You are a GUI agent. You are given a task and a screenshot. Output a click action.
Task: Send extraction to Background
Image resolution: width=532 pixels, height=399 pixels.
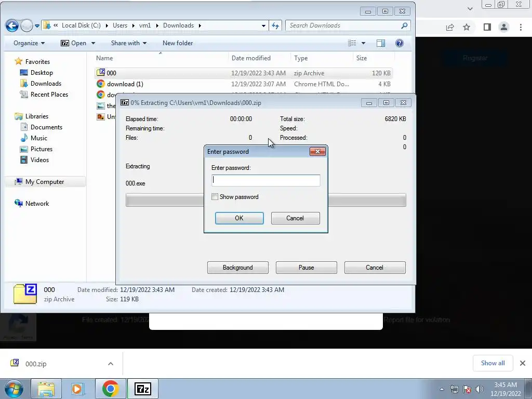pyautogui.click(x=237, y=268)
